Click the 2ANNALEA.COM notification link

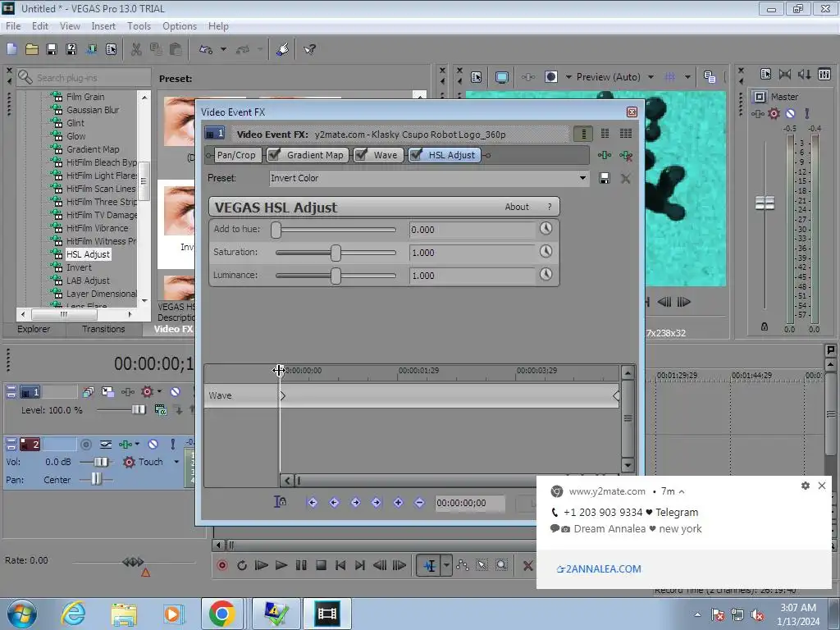point(599,569)
